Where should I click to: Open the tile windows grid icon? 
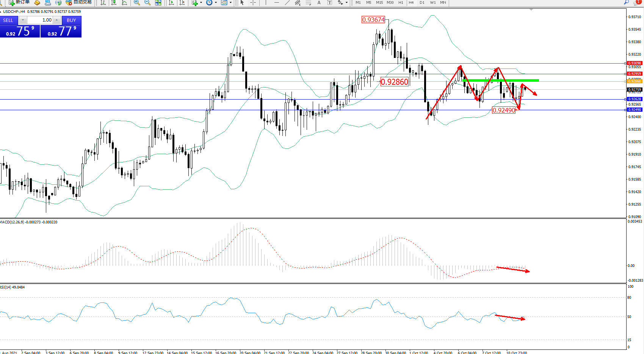point(158,3)
